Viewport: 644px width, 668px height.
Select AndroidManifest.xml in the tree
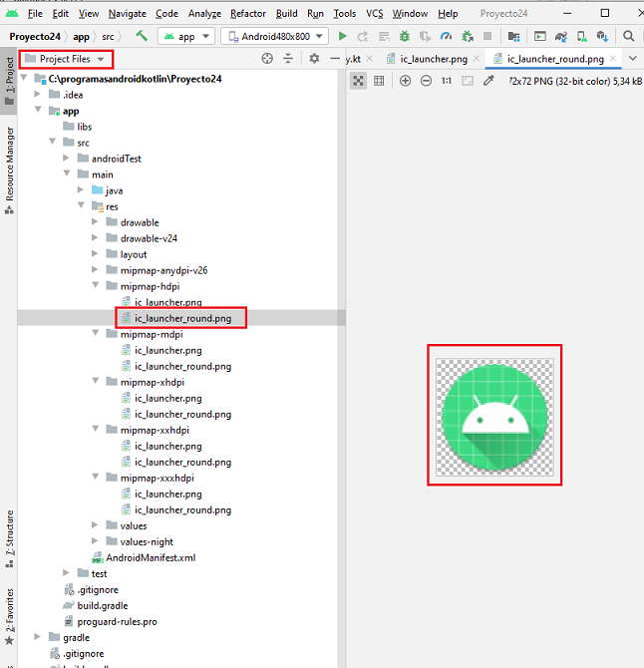(151, 557)
